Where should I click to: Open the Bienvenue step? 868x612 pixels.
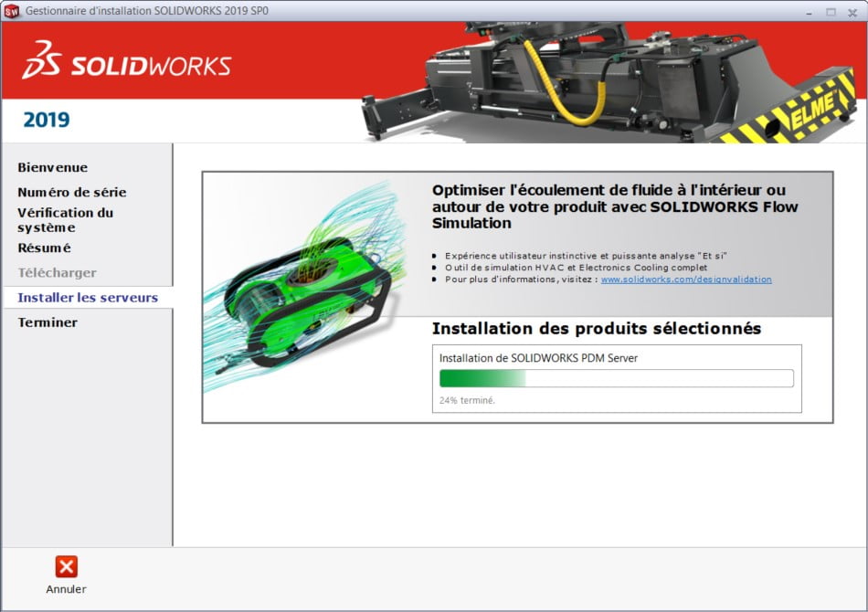coord(53,167)
